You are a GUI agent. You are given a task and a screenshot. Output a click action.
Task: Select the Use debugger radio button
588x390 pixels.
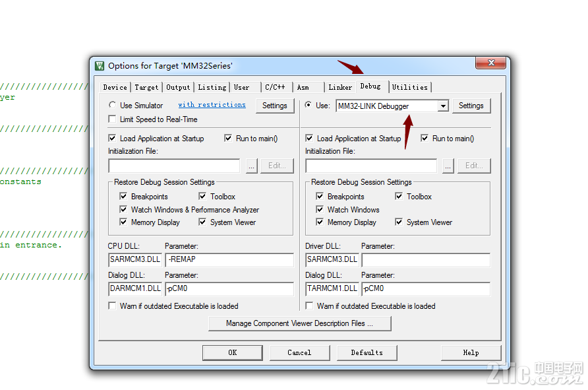coord(309,105)
